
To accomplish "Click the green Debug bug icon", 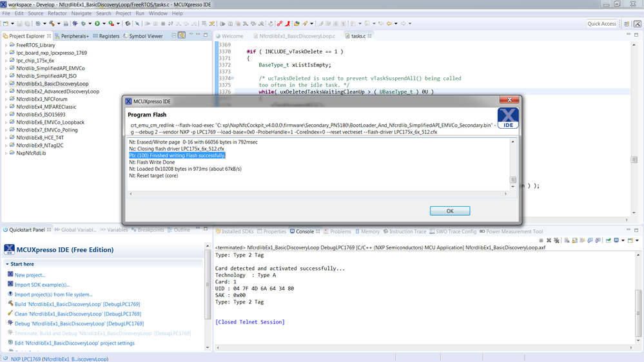I will coord(83,24).
